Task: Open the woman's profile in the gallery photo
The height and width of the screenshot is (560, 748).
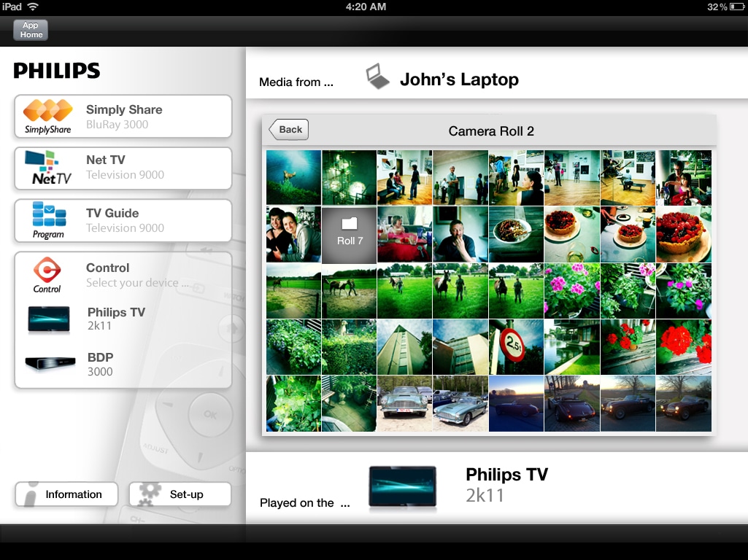Action: coord(516,178)
